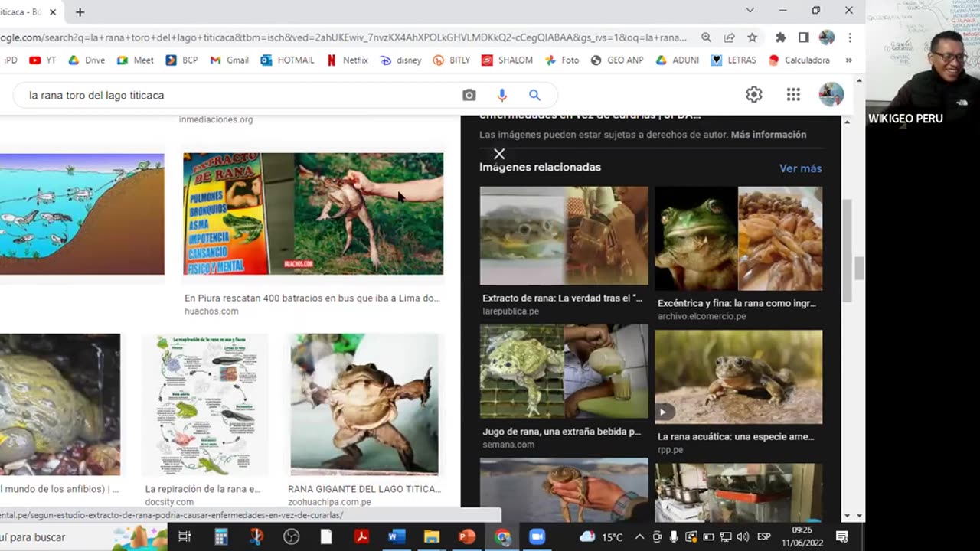Open the Meet bookmark
Image resolution: width=980 pixels, height=551 pixels.
tap(136, 60)
